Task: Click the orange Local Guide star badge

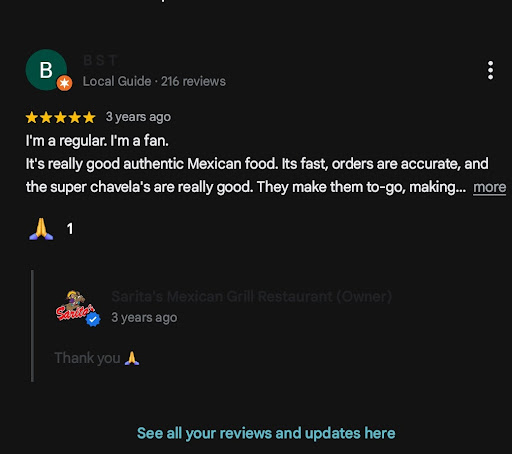Action: [x=64, y=83]
